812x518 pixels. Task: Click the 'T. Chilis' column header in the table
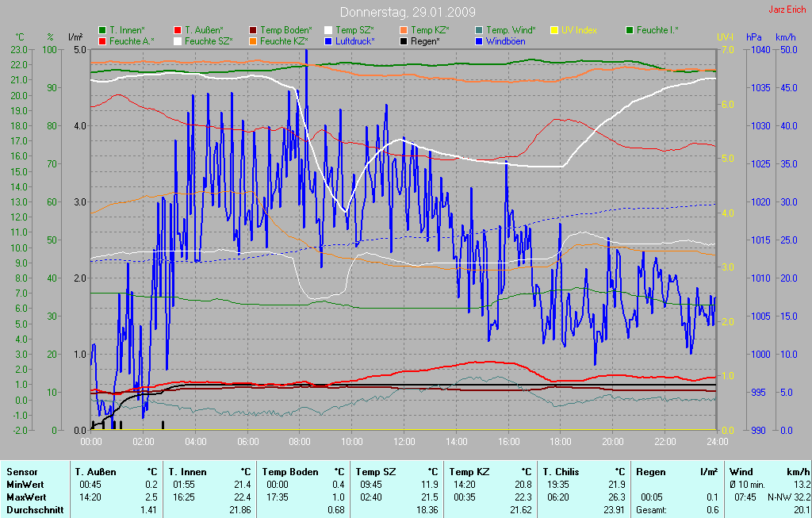[x=561, y=472]
